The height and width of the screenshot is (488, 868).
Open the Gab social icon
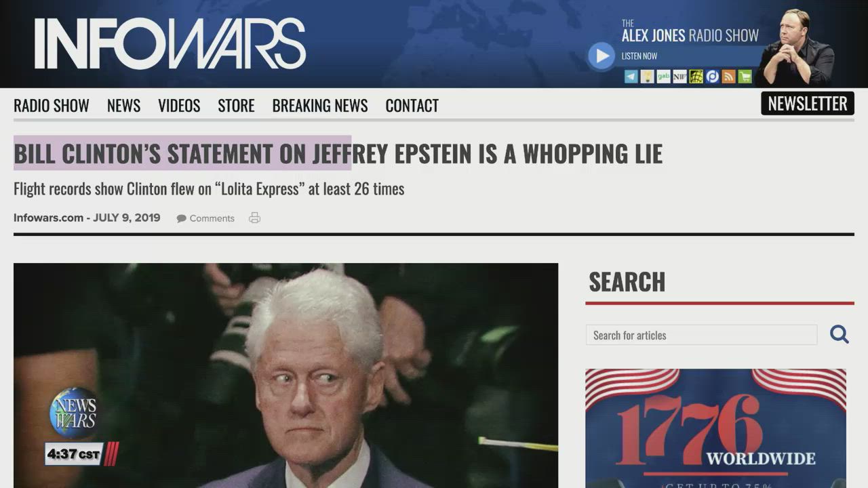(x=664, y=77)
